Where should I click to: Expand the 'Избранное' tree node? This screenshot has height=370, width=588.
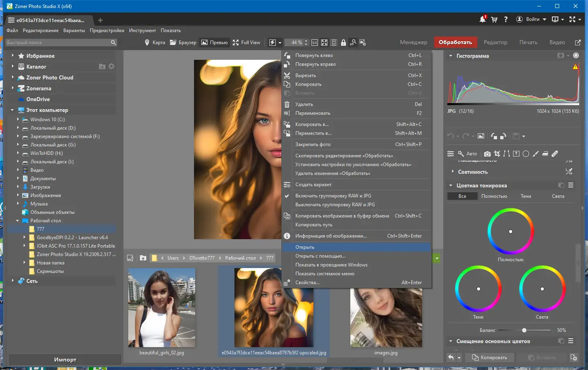(x=13, y=56)
